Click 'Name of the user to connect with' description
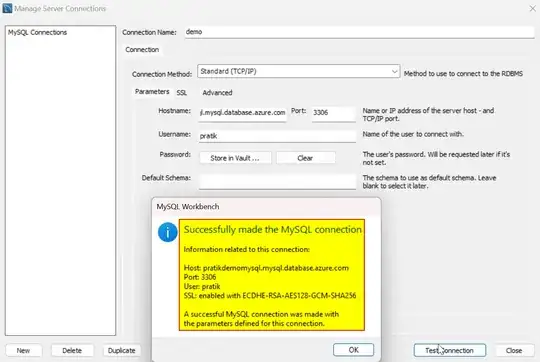540x362 pixels. point(413,134)
